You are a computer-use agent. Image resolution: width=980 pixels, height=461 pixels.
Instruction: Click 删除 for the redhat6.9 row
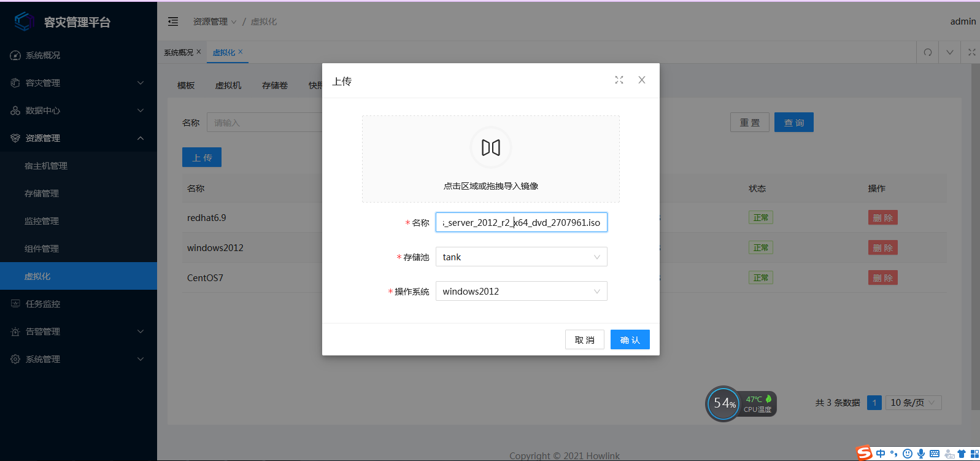tap(883, 217)
